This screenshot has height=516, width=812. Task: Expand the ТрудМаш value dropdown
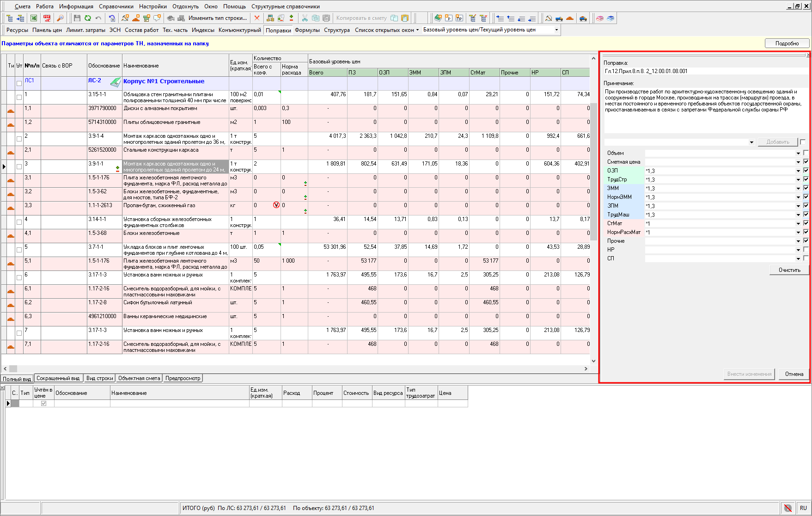click(798, 215)
